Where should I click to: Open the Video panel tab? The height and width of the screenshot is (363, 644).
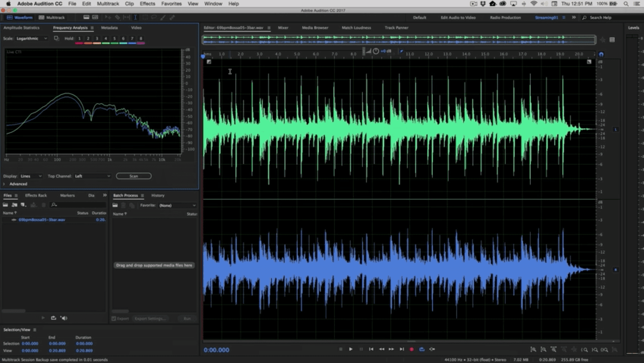tap(136, 28)
